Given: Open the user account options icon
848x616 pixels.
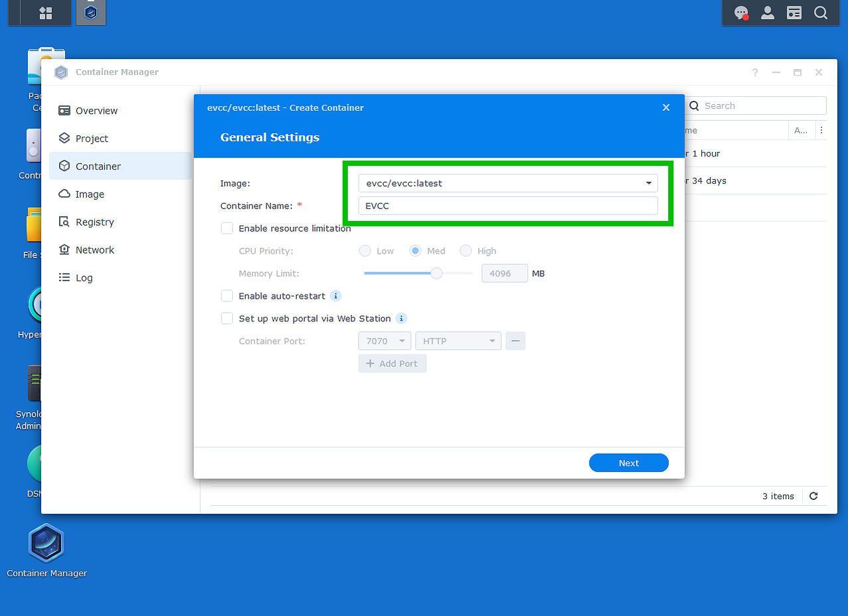Looking at the screenshot, I should click(x=768, y=13).
